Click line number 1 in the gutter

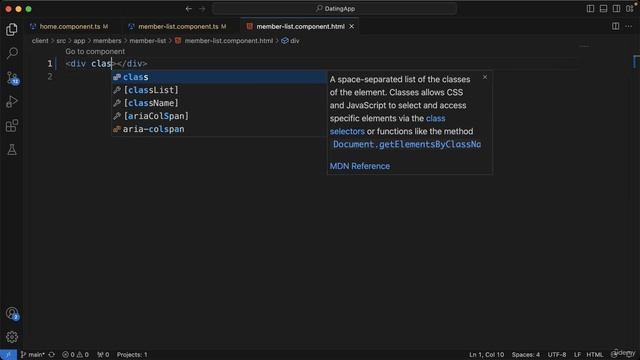[50, 64]
